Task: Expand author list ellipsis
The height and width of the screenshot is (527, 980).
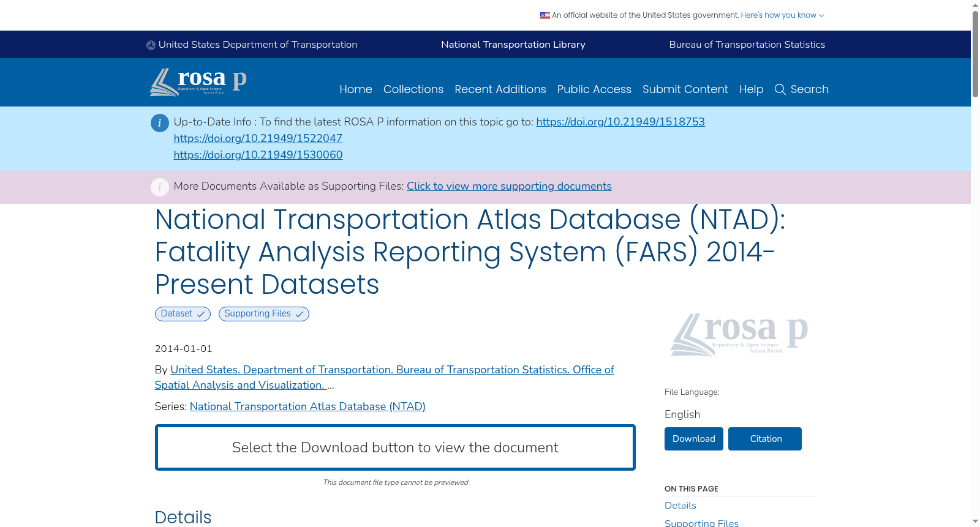Action: pos(331,386)
